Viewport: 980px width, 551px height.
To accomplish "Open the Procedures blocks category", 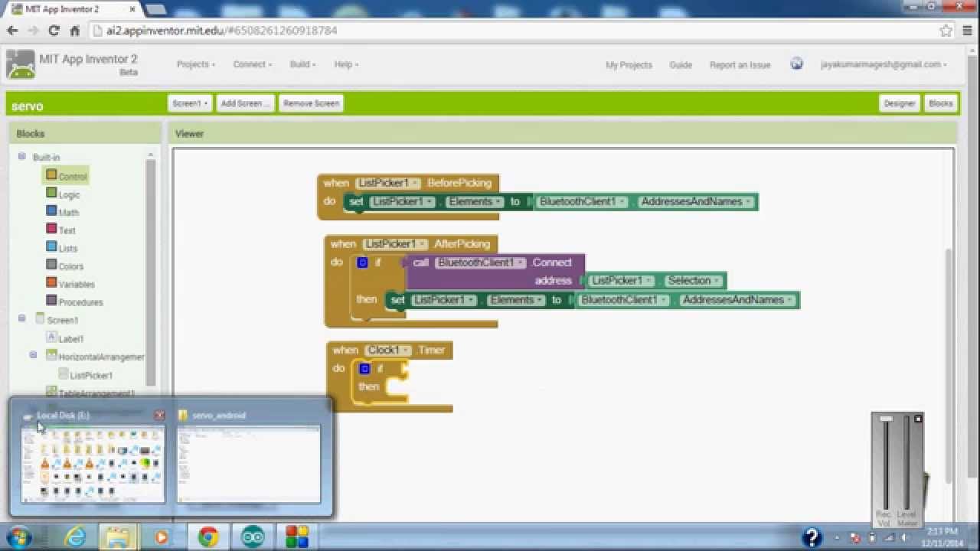I will (x=73, y=302).
